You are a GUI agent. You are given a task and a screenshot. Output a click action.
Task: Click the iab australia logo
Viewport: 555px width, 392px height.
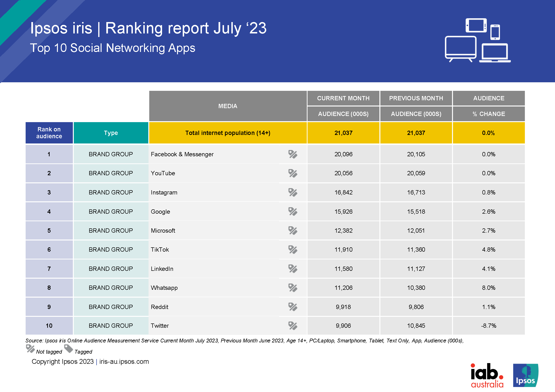tap(487, 375)
